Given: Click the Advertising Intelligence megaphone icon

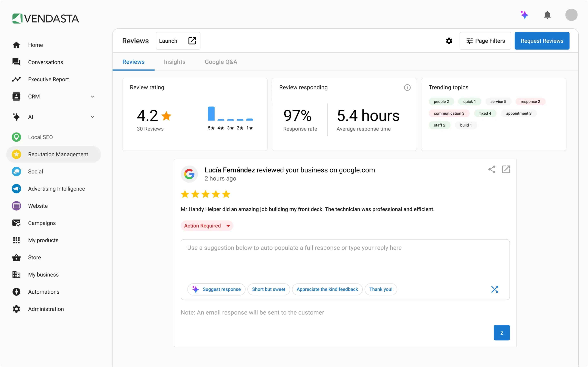Looking at the screenshot, I should (x=16, y=189).
